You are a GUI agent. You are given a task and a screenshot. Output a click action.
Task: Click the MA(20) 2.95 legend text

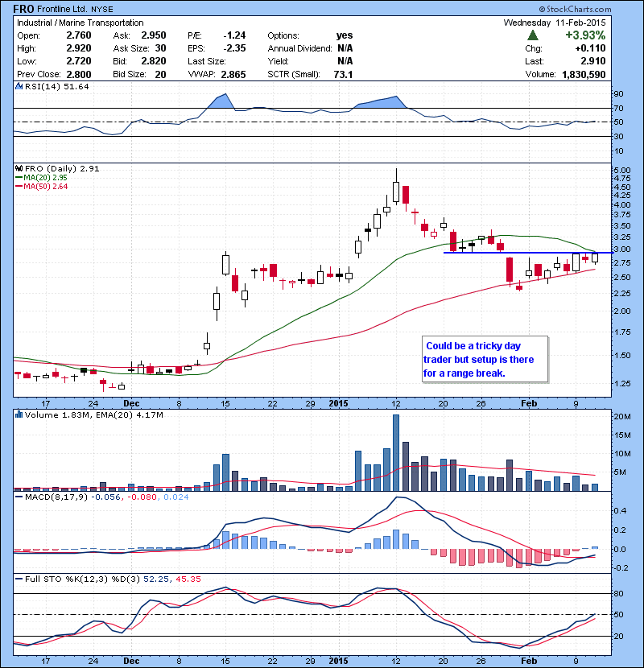[46, 178]
